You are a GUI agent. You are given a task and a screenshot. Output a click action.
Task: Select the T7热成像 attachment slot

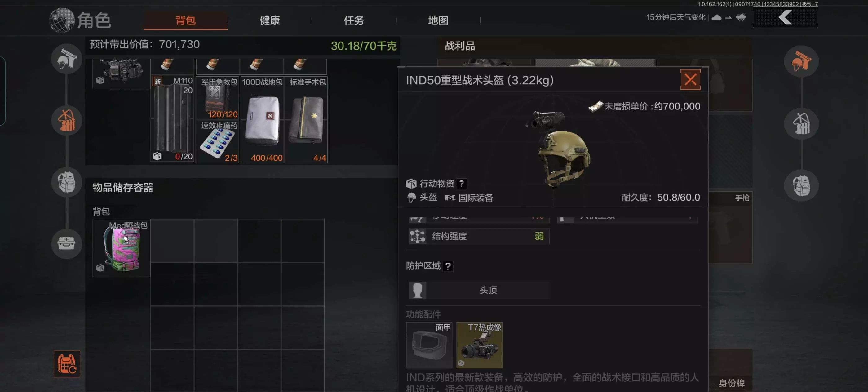coord(479,345)
